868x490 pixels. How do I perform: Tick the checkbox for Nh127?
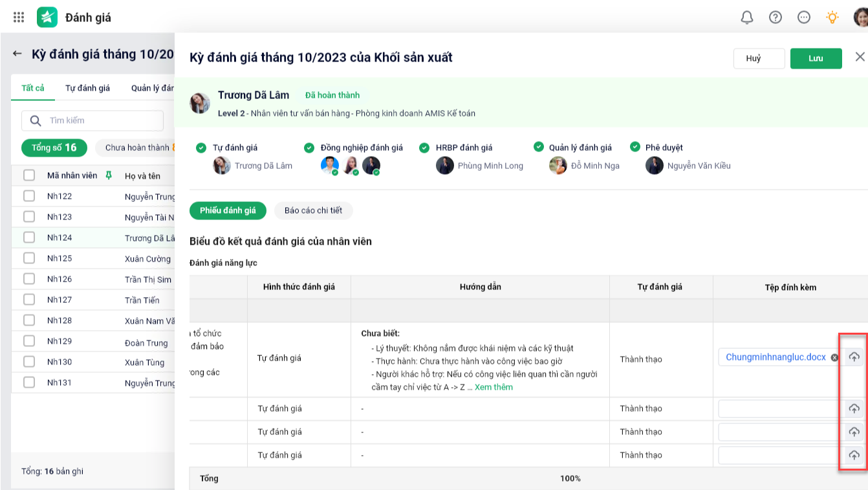(x=29, y=300)
